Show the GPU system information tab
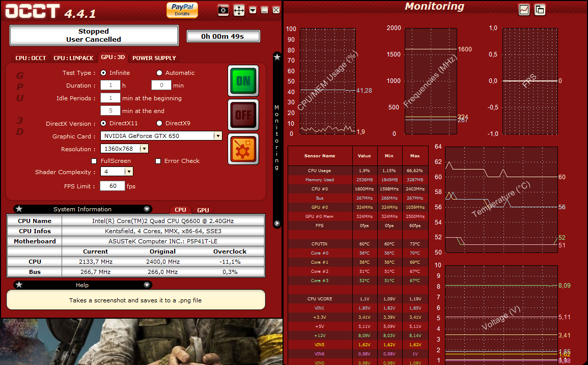Viewport: 588px width, 365px height. 203,210
